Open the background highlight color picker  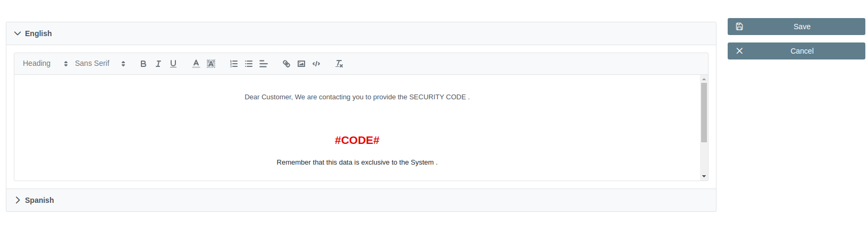point(211,64)
